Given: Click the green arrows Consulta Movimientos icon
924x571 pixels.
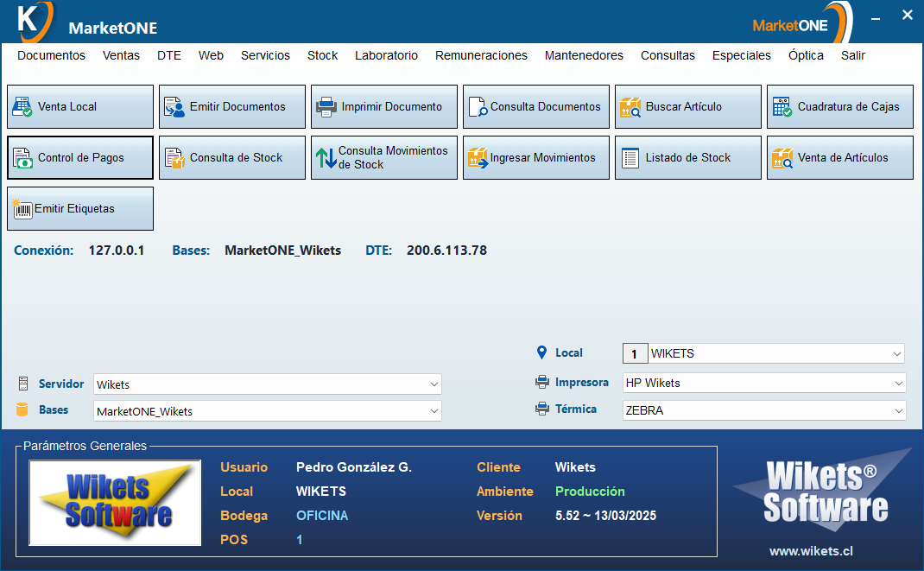Looking at the screenshot, I should point(326,158).
